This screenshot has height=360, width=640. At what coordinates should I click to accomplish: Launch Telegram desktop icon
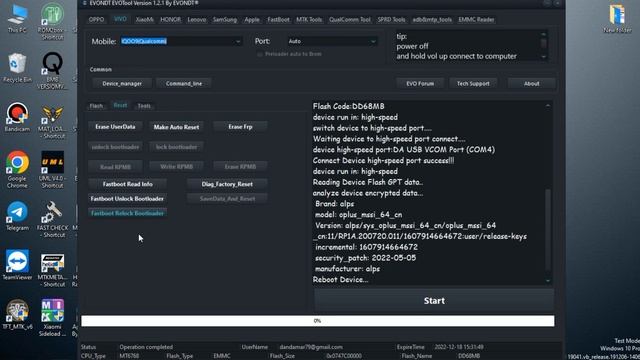(x=17, y=216)
